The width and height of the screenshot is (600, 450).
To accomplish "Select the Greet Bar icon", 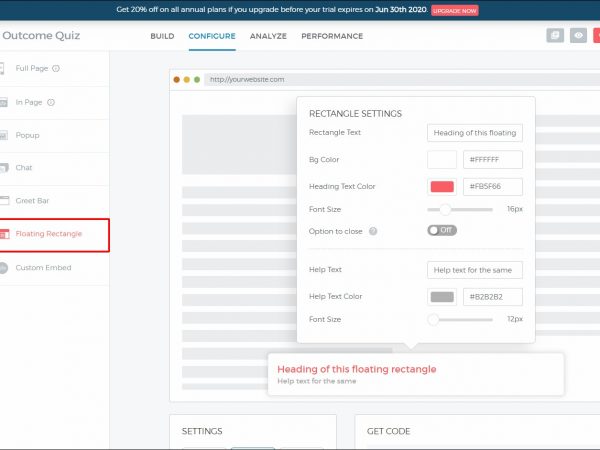I will pyautogui.click(x=5, y=201).
